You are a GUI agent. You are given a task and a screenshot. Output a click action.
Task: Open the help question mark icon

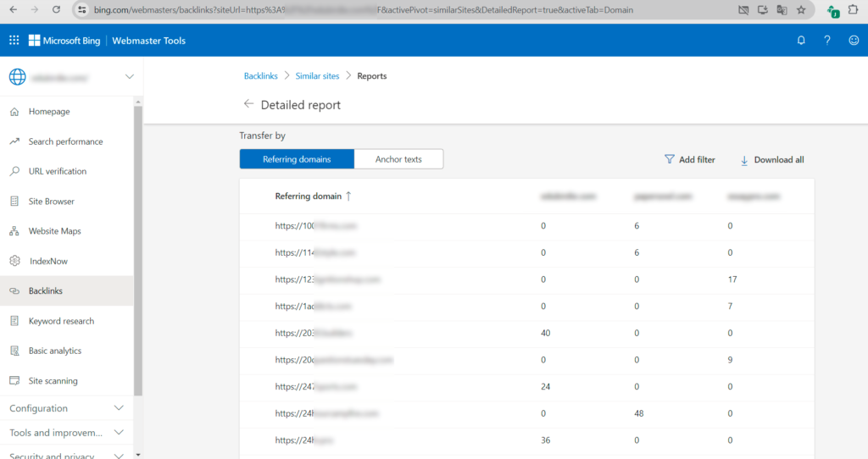[827, 41]
